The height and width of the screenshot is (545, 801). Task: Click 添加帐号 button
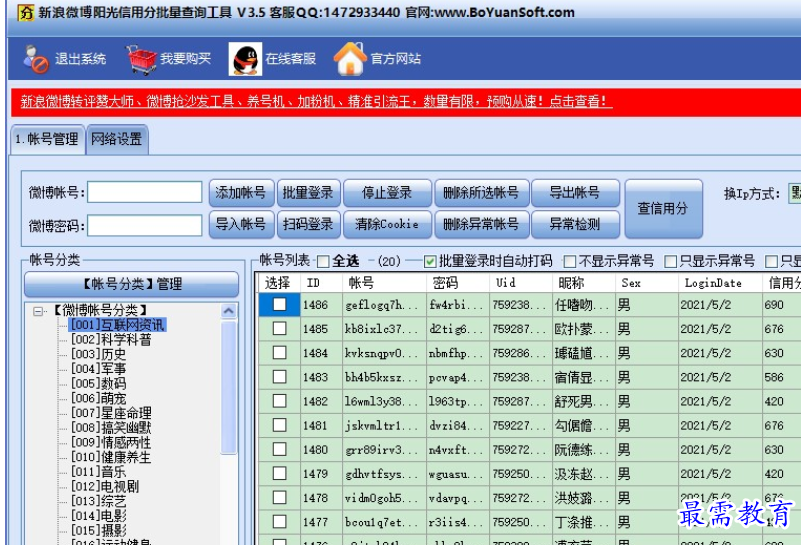pos(241,193)
